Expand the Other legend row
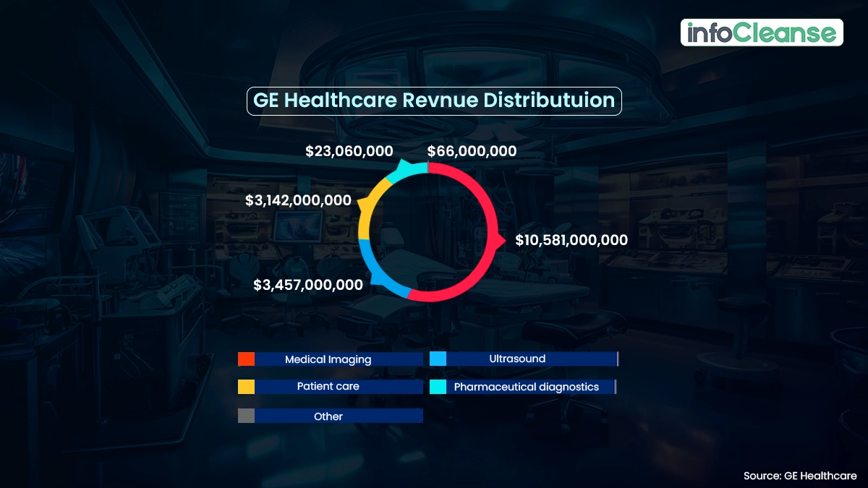 (329, 416)
